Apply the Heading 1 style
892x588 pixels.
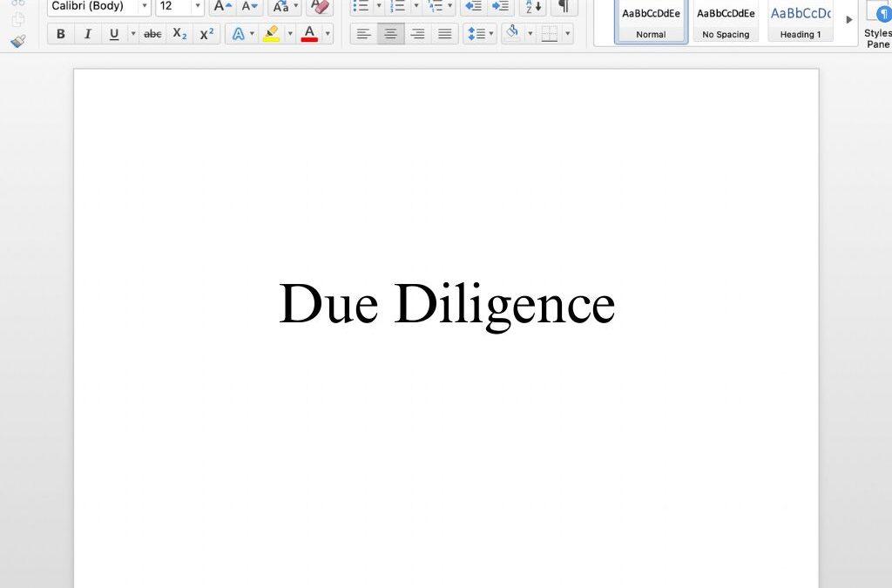click(801, 21)
